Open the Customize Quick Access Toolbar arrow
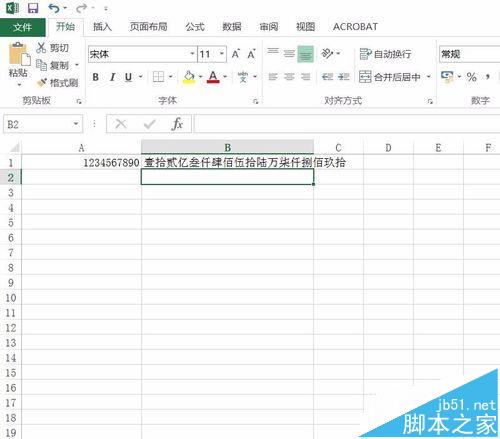 106,8
